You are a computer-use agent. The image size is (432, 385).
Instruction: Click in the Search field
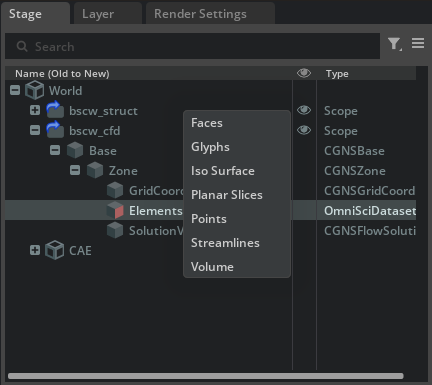[193, 46]
